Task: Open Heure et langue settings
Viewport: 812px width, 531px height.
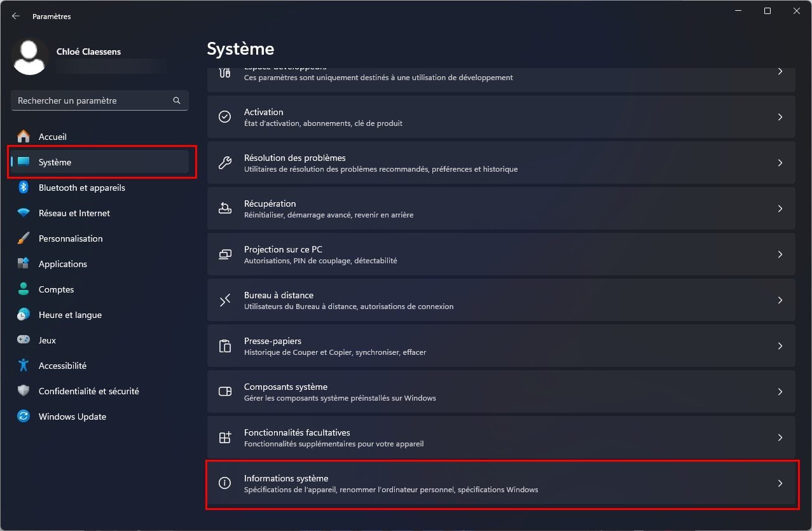Action: pyautogui.click(x=100, y=315)
